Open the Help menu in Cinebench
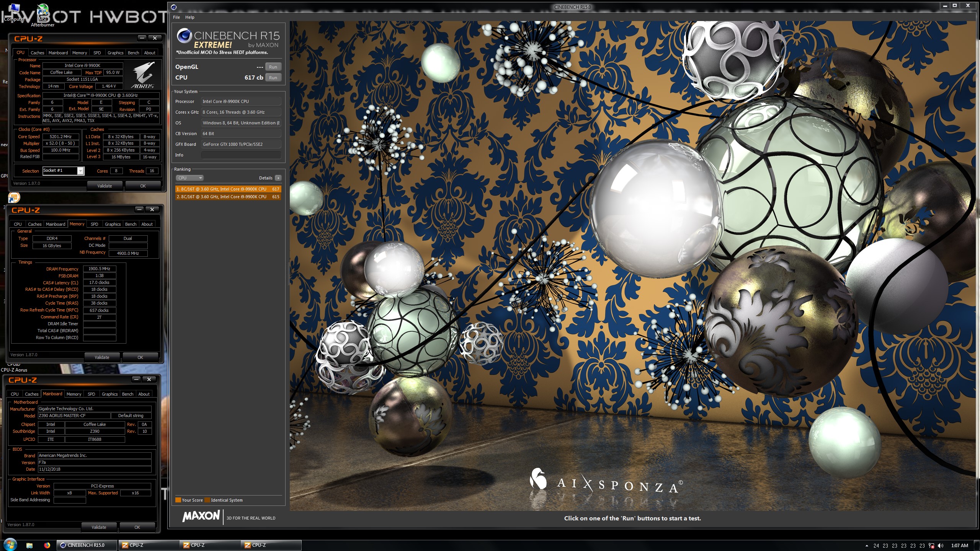Image resolution: width=980 pixels, height=551 pixels. (190, 17)
